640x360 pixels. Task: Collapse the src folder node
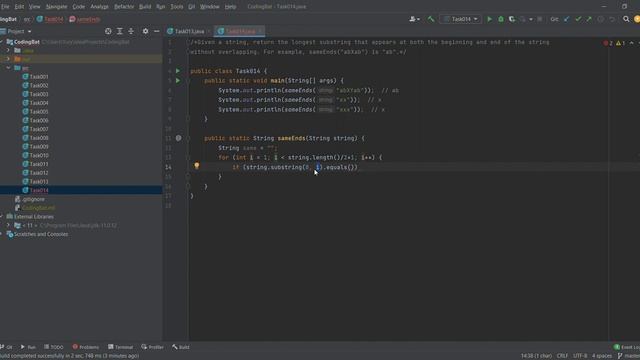pos(8,68)
